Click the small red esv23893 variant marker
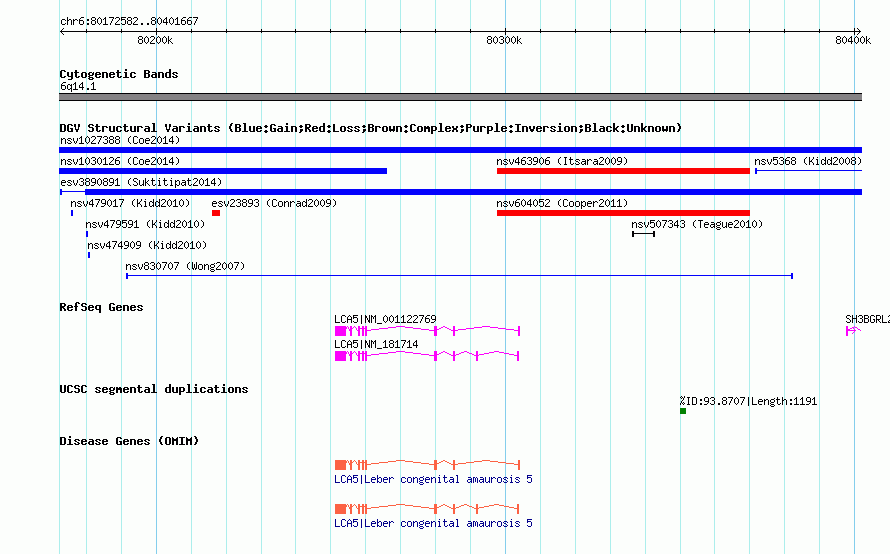890x554 pixels. (x=216, y=213)
